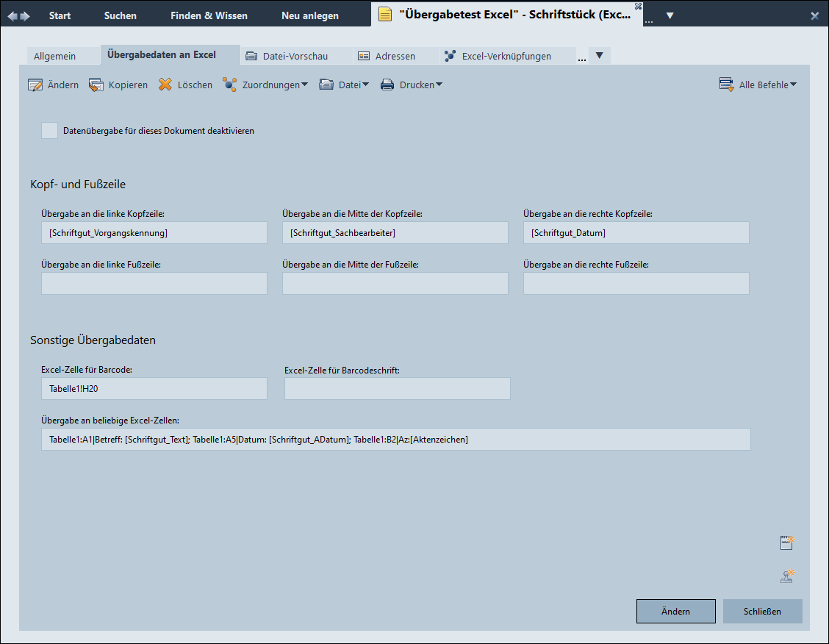The height and width of the screenshot is (644, 829).
Task: Click the note icon above the stamp icon
Action: click(x=788, y=543)
